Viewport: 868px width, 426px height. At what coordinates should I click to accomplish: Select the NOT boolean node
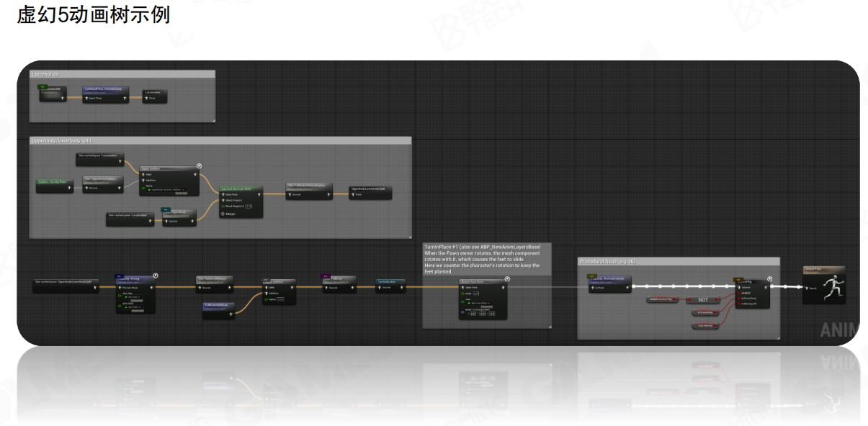tap(702, 299)
